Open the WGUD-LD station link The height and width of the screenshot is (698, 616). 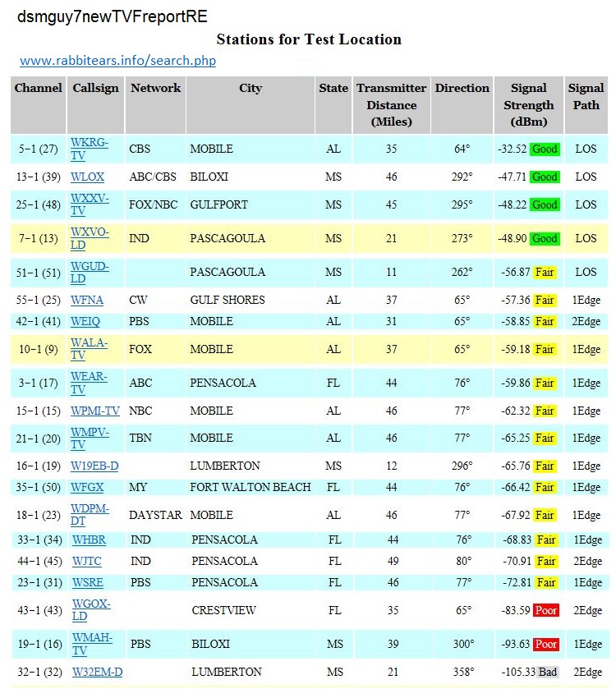[x=89, y=272]
